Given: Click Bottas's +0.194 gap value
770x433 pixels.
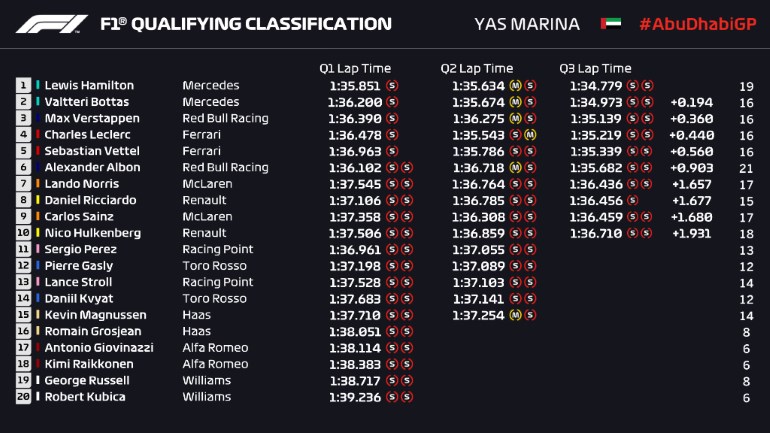Looking at the screenshot, I should (x=691, y=102).
